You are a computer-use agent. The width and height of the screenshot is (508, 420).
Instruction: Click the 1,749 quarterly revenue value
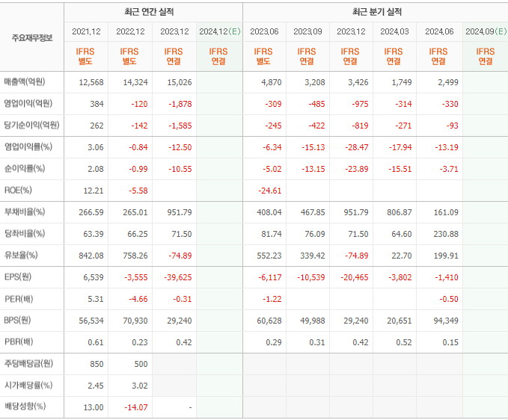[402, 82]
